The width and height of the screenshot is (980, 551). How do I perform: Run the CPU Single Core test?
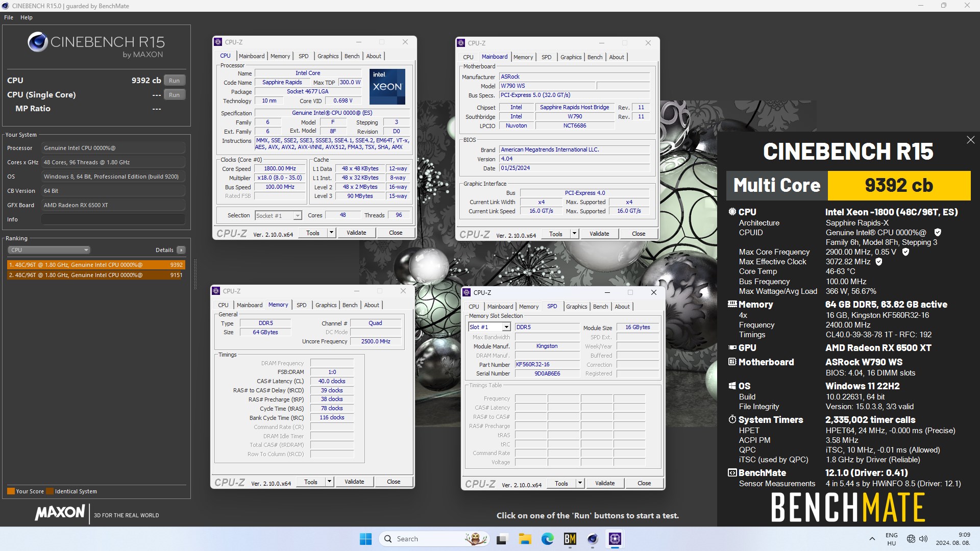pos(174,95)
